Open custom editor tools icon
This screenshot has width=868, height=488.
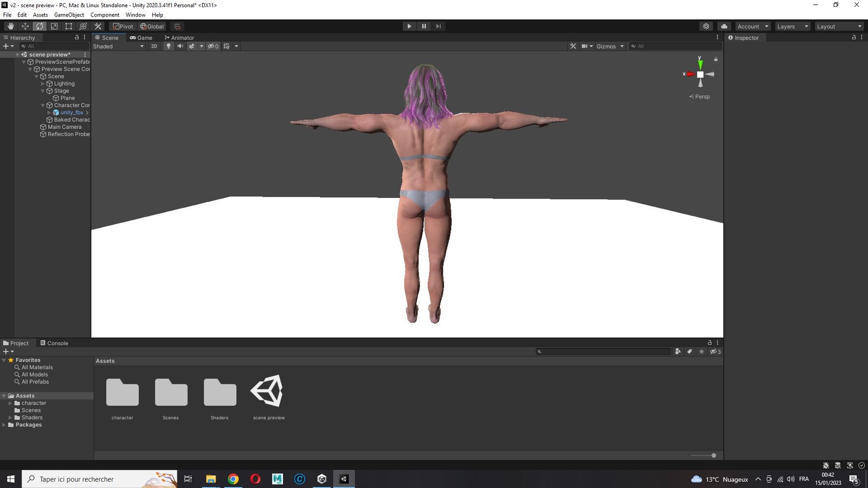[x=98, y=26]
